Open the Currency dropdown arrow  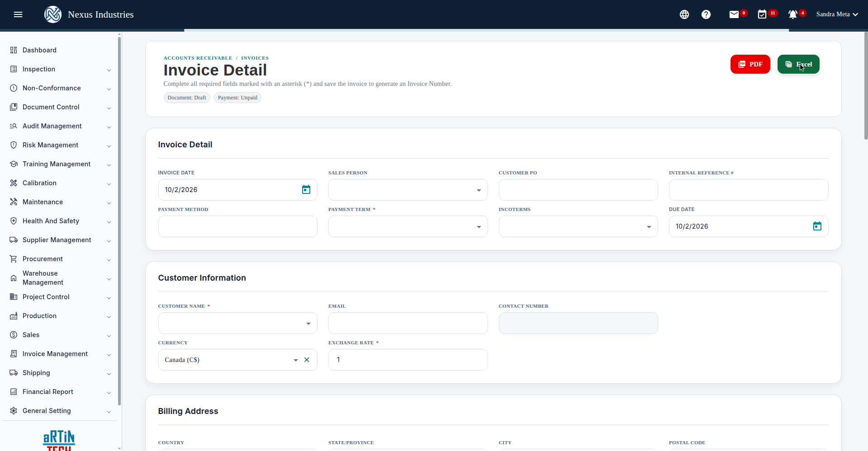coord(296,360)
